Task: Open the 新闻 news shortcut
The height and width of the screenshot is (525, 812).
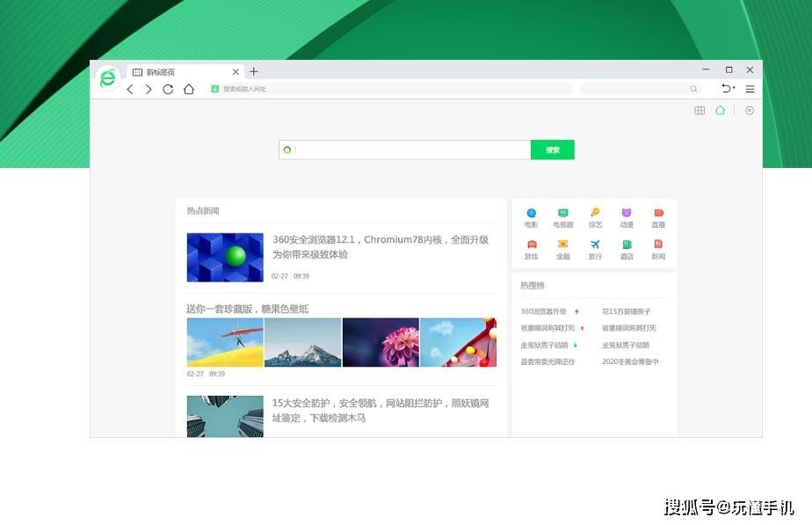Action: [x=658, y=249]
